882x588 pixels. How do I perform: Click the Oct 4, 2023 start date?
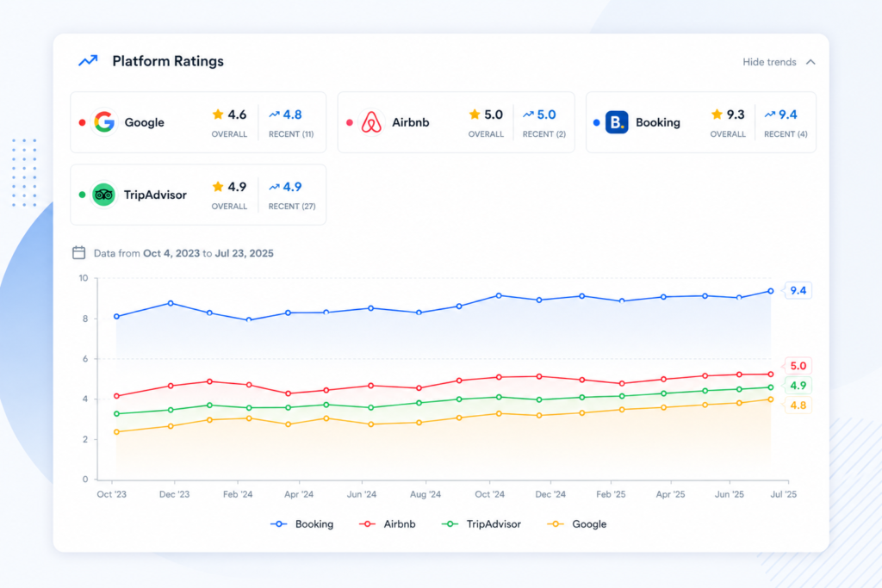[x=171, y=253]
